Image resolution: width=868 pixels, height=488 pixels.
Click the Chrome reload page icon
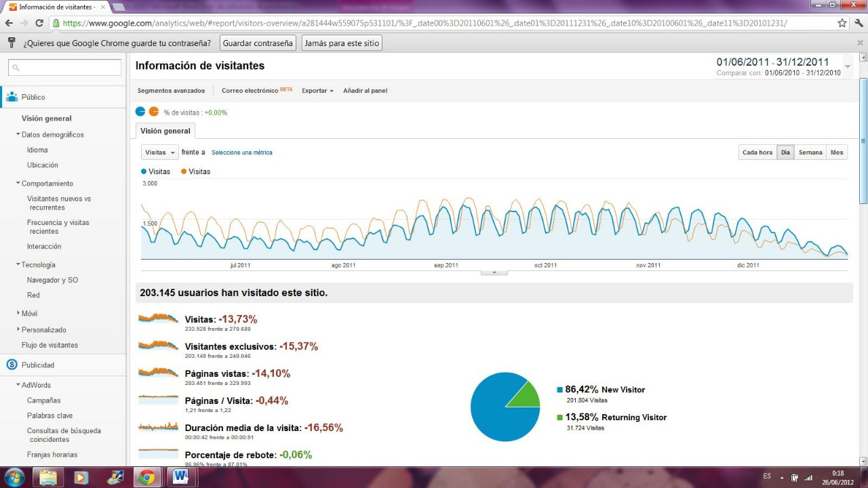click(x=39, y=23)
